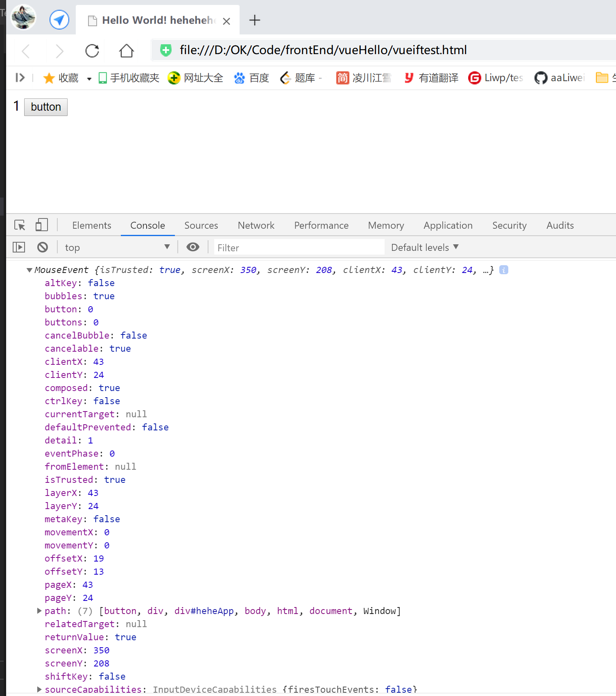Reload the current page

pyautogui.click(x=92, y=51)
